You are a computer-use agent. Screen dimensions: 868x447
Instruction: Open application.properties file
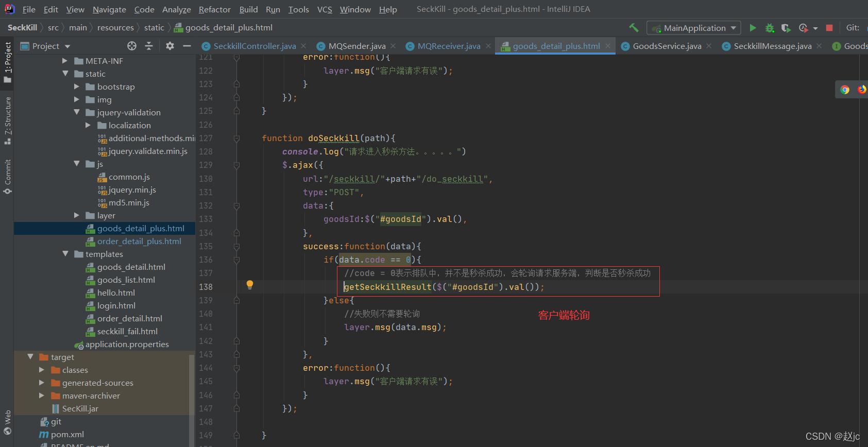point(127,344)
